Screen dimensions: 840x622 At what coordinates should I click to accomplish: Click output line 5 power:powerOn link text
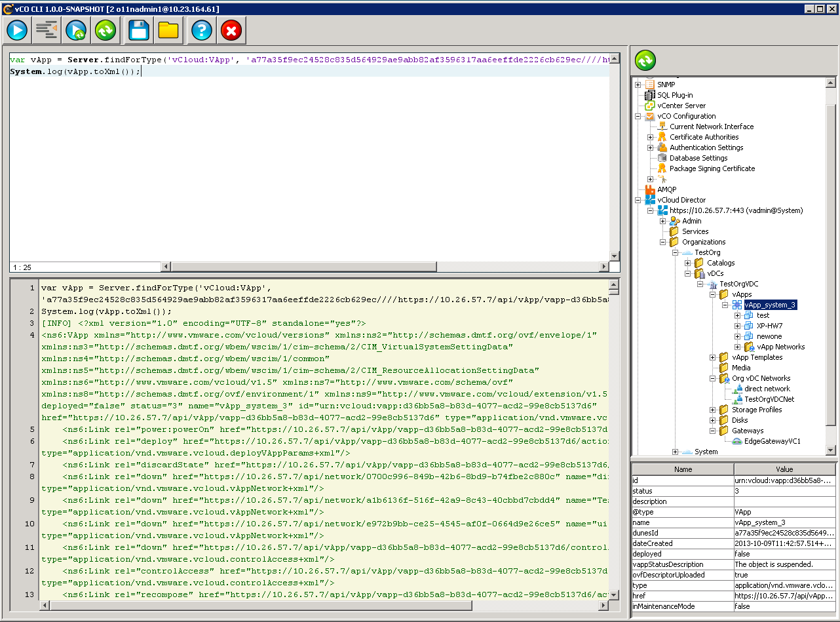click(335, 429)
